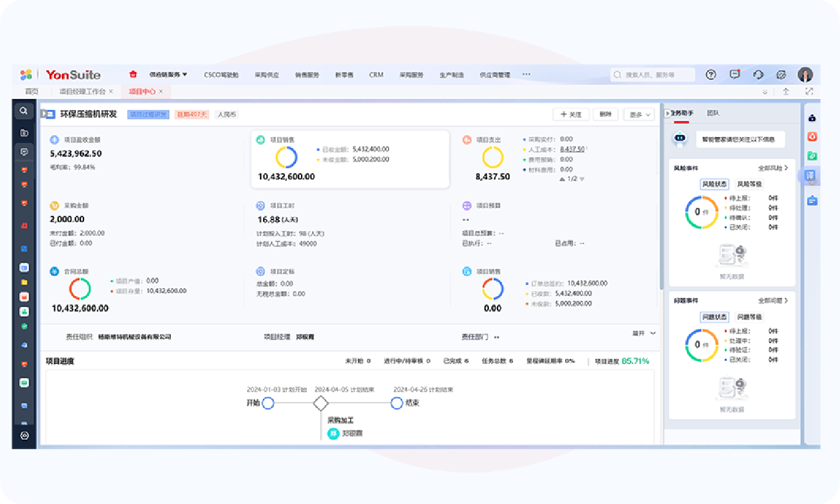
Task: Open the help question mark icon
Action: pyautogui.click(x=710, y=75)
